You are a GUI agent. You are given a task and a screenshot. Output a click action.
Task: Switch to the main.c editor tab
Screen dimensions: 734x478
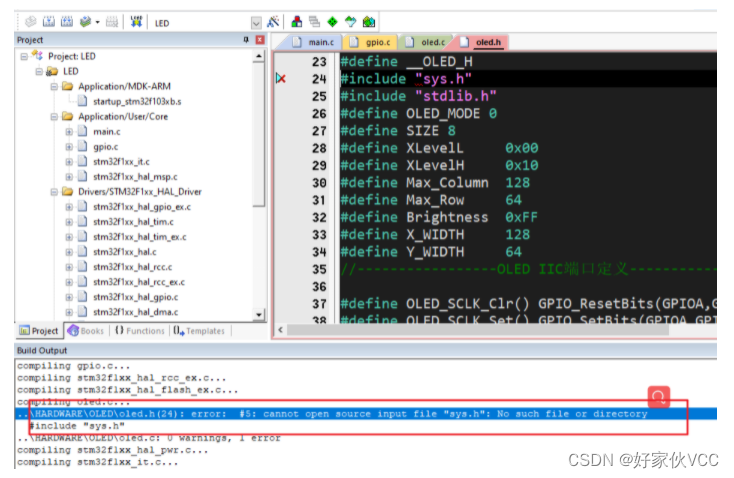click(314, 42)
